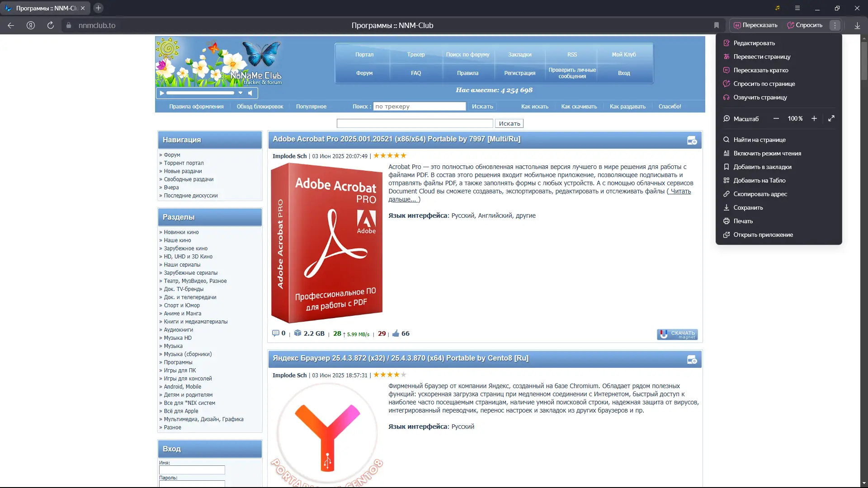Collapse the three-dot page actions menu

point(835,25)
